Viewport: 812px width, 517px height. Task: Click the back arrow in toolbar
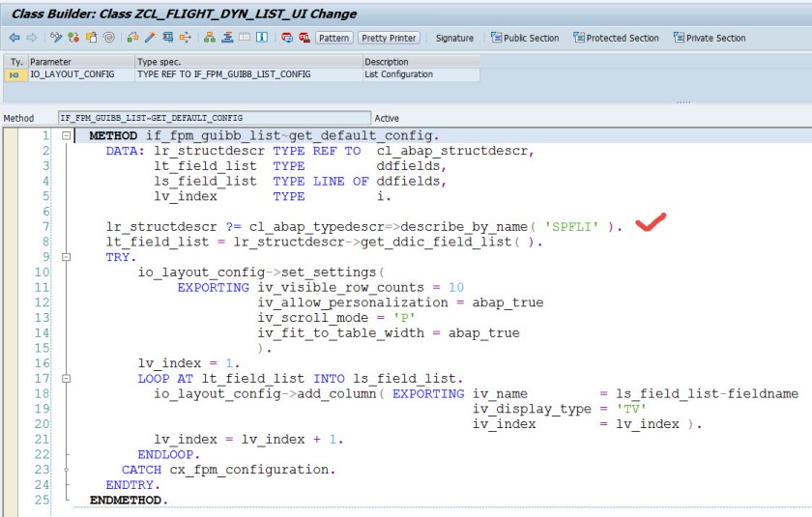click(14, 38)
